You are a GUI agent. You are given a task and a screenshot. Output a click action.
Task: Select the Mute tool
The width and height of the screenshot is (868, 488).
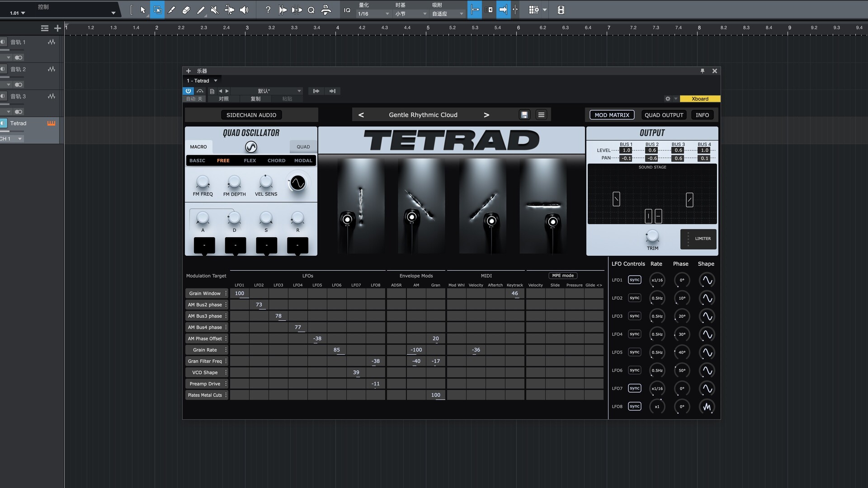tap(215, 10)
